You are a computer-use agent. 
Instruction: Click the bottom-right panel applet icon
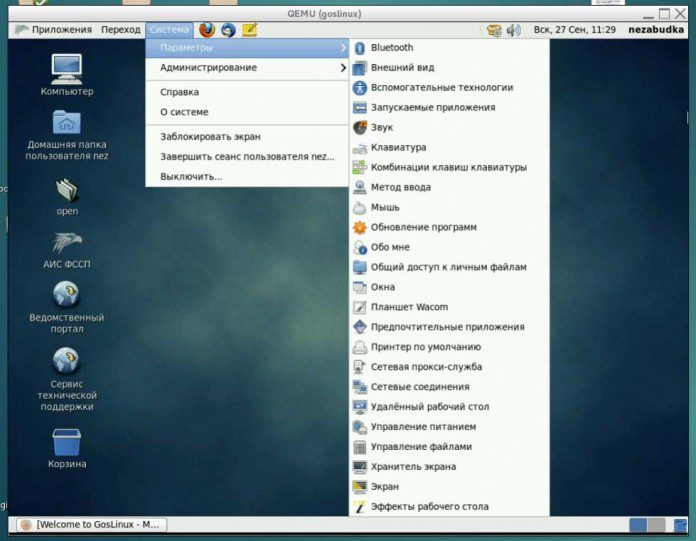pyautogui.click(x=680, y=525)
